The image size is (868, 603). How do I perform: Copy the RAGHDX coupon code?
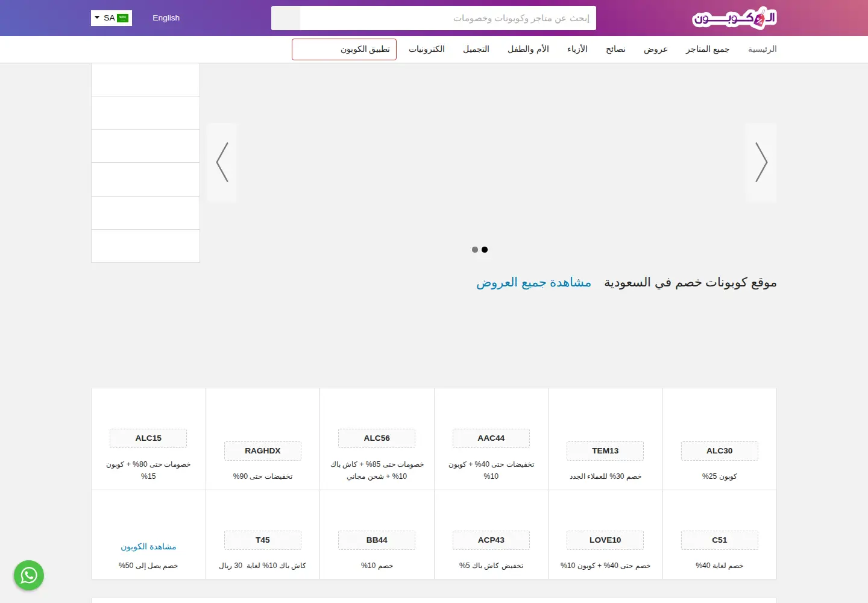(263, 451)
